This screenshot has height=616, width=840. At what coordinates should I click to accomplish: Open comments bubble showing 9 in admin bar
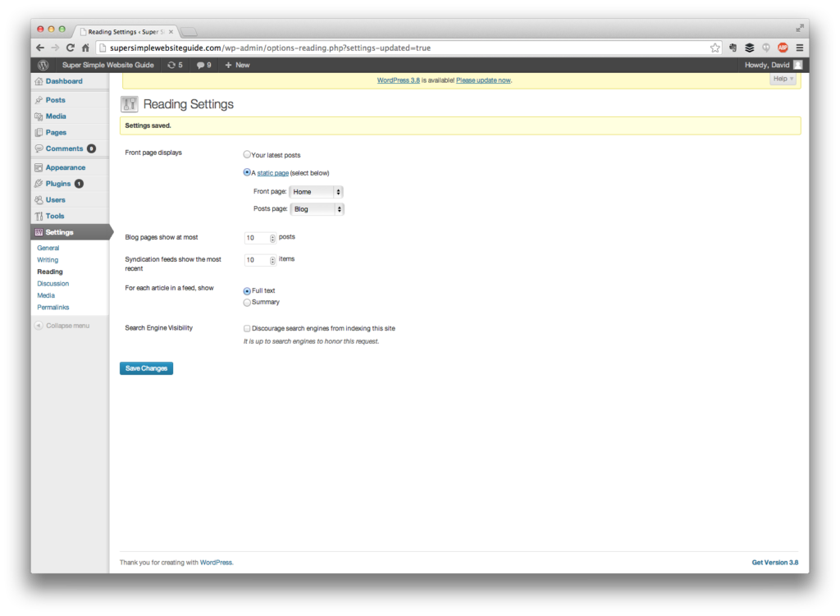[203, 65]
